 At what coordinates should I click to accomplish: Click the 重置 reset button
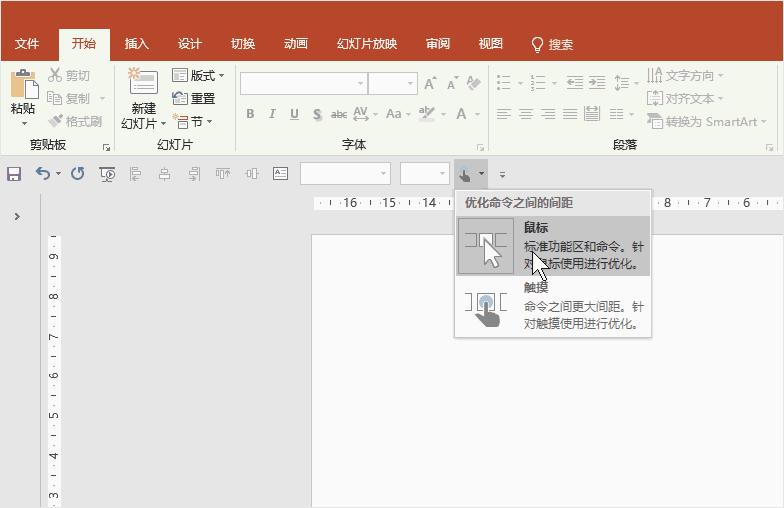(x=194, y=98)
